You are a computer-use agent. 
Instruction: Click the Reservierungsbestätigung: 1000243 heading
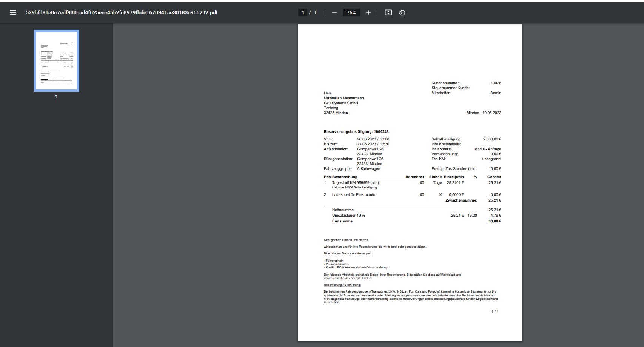(x=356, y=132)
